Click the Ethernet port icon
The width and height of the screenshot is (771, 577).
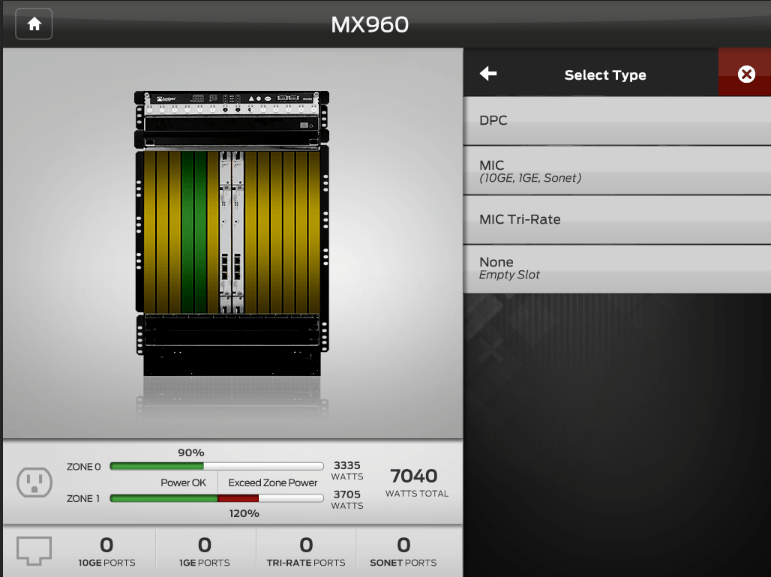[x=34, y=550]
